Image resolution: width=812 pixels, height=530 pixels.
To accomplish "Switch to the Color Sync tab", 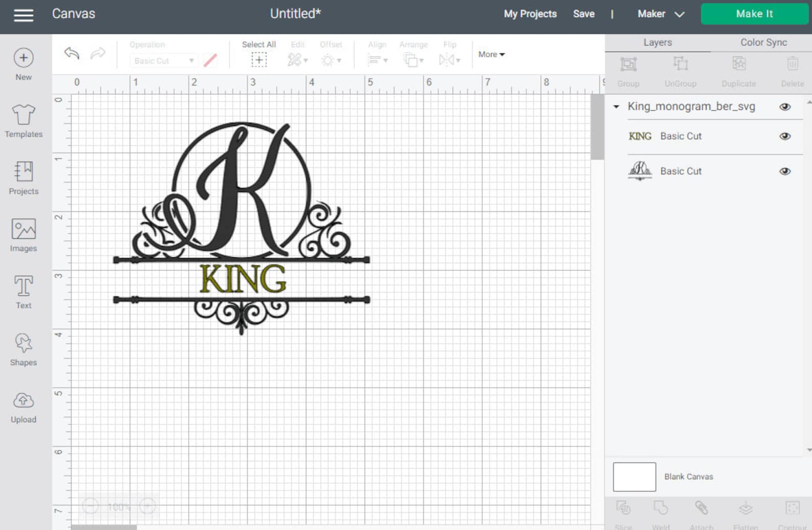I will 763,42.
